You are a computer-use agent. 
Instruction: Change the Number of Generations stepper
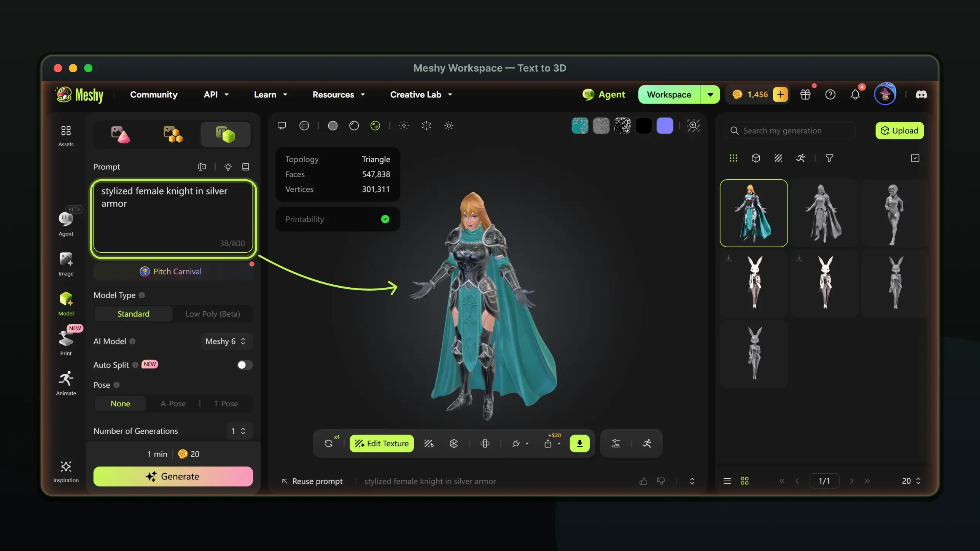[239, 431]
